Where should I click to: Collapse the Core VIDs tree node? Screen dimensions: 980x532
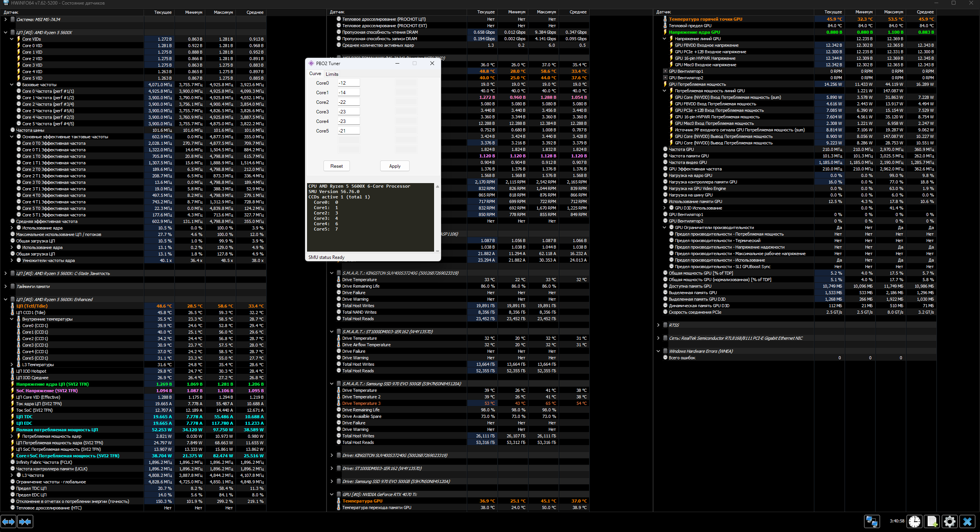[x=11, y=39]
